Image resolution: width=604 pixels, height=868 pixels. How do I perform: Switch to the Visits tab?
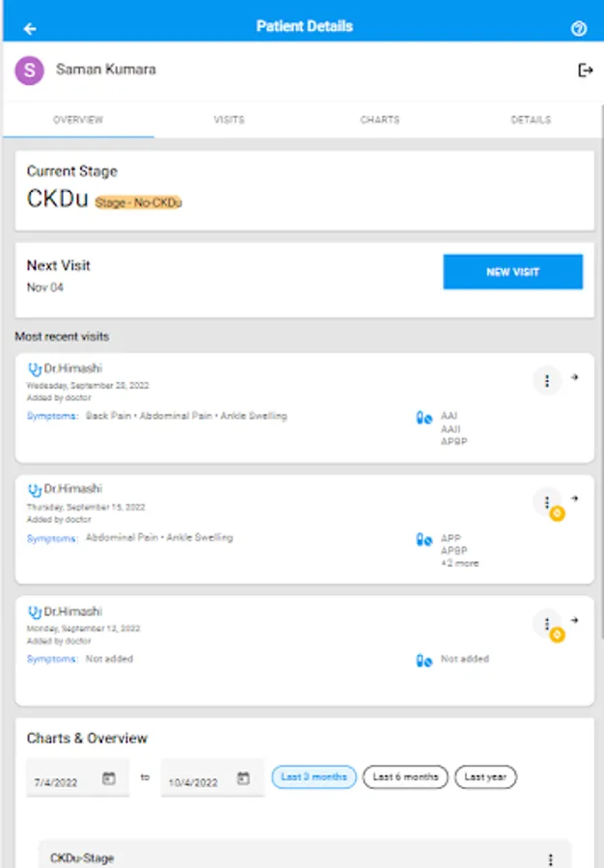(x=229, y=121)
